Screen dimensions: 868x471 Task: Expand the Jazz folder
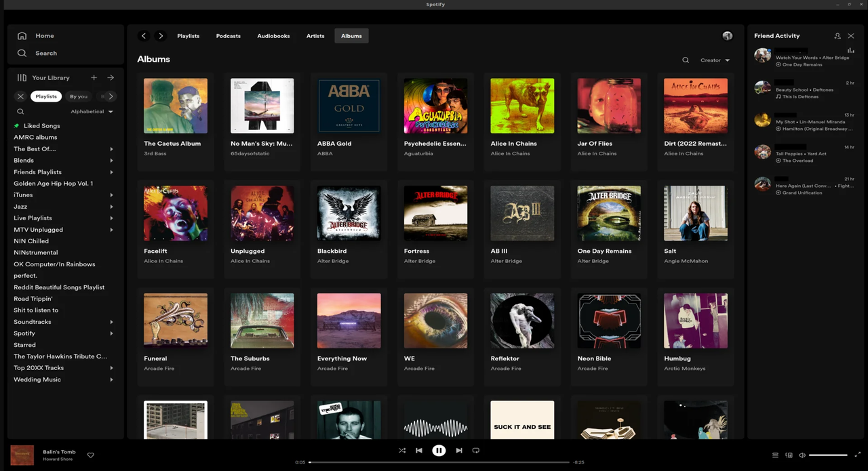[111, 207]
